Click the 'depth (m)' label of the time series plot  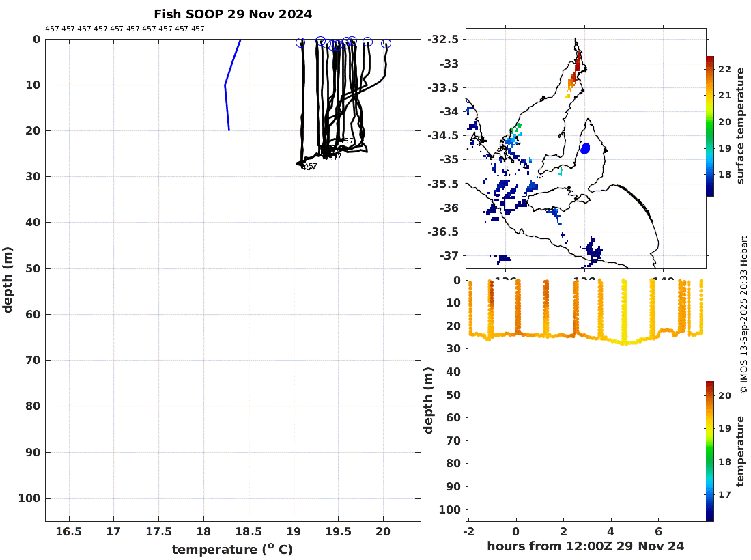point(428,400)
